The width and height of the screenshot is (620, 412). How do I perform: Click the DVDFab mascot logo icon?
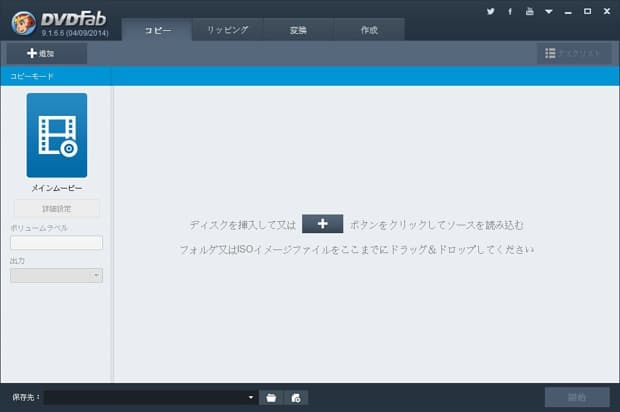click(23, 21)
